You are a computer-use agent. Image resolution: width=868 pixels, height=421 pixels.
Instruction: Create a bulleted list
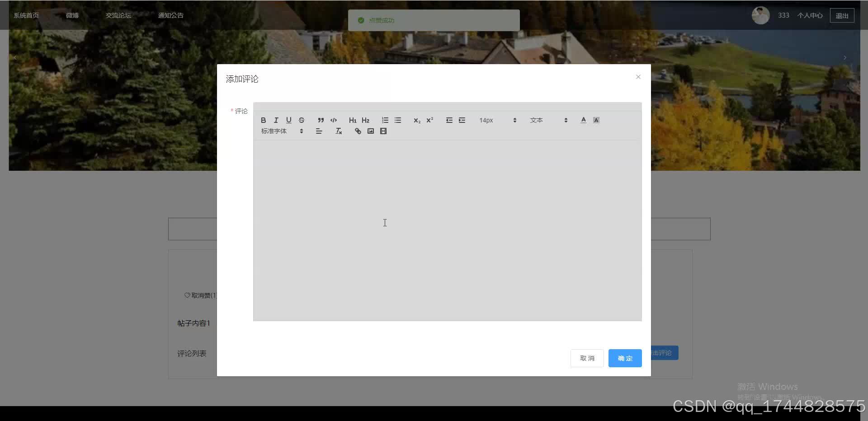pyautogui.click(x=398, y=120)
